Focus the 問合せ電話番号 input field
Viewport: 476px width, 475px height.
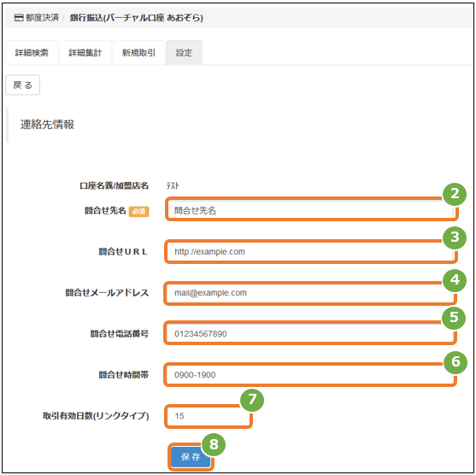pyautogui.click(x=310, y=334)
